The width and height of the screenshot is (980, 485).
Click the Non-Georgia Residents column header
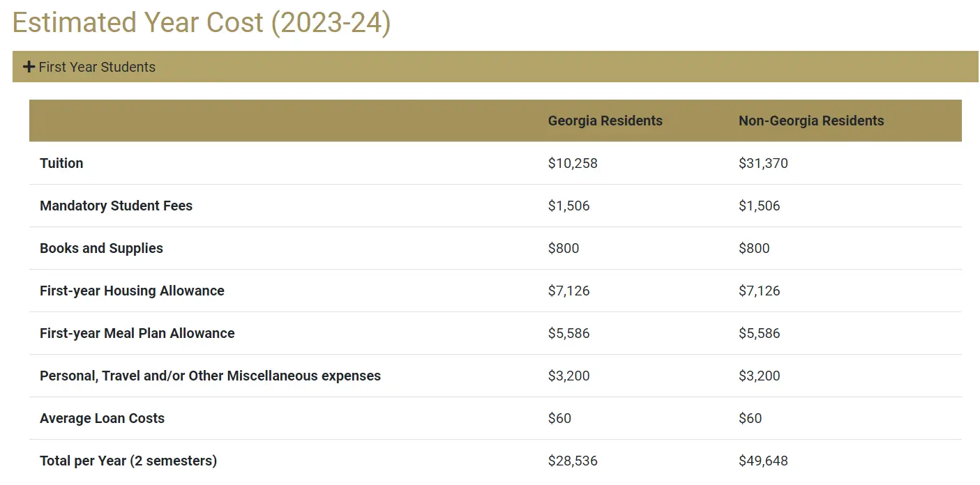[x=811, y=121]
